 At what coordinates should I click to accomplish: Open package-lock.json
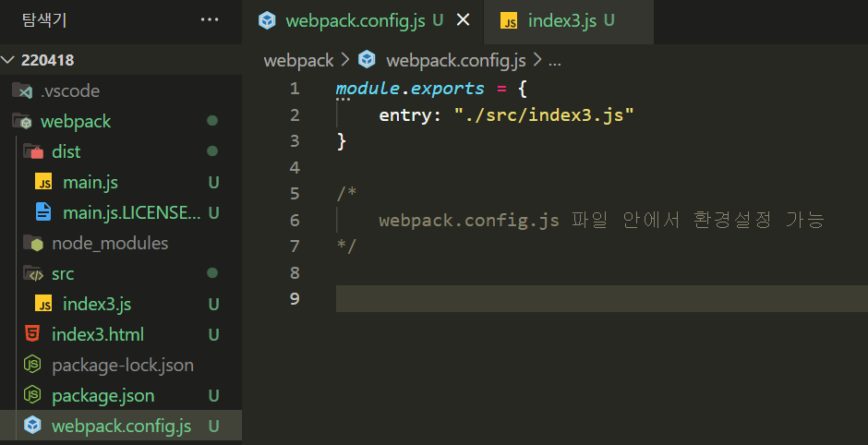coord(121,365)
